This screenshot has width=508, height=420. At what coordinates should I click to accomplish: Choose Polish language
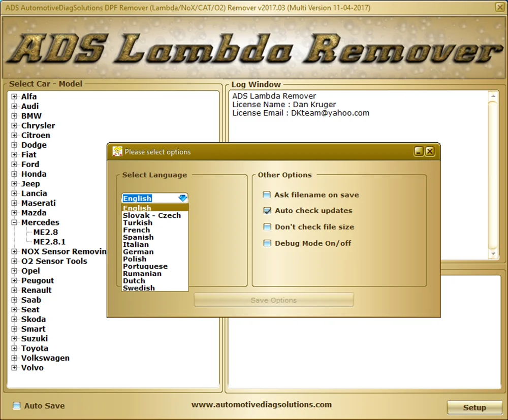tap(155, 259)
